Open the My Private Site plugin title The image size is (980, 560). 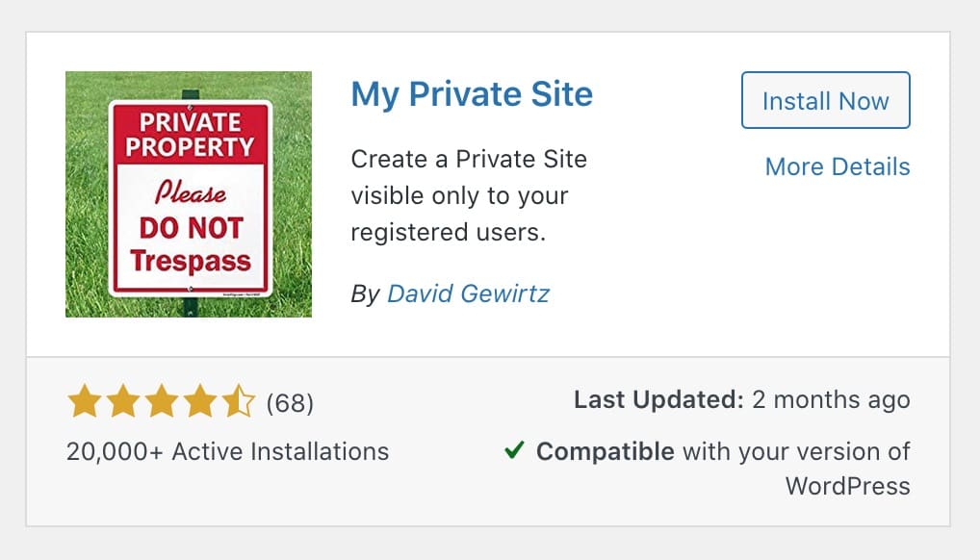[x=472, y=94]
